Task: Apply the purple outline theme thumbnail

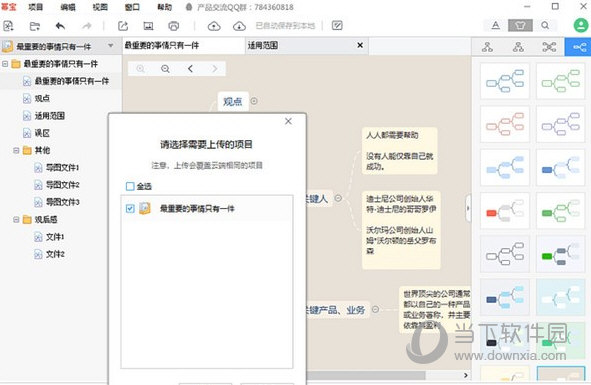Action: point(560,124)
